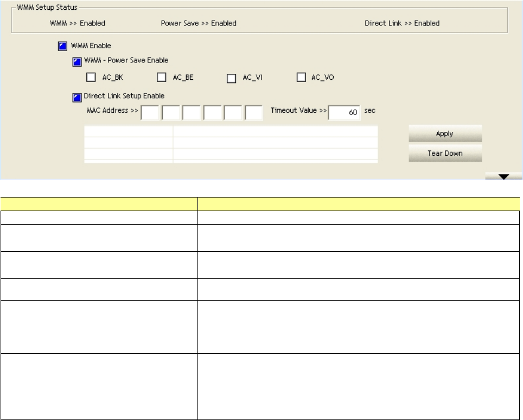This screenshot has height=420, width=523.
Task: Click the Timeout Value >> label
Action: (x=298, y=110)
